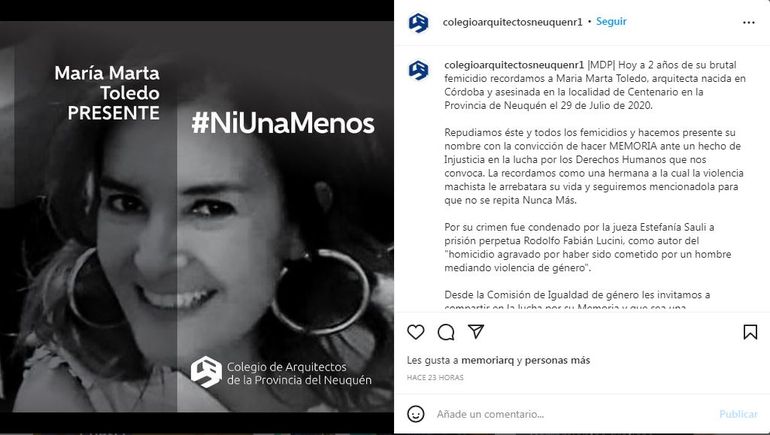Open comments via the speech bubble icon
Image resolution: width=770 pixels, height=435 pixels.
(x=446, y=332)
